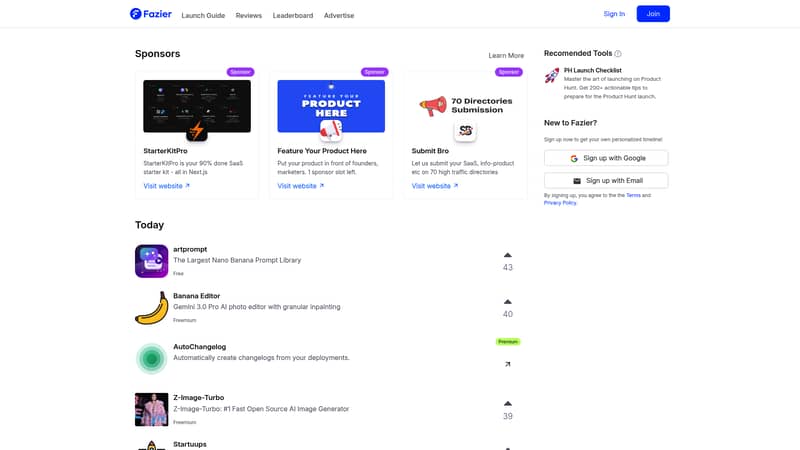Screen dimensions: 800x450
Task: Click the AutoChangelog green circle icon
Action: click(151, 358)
